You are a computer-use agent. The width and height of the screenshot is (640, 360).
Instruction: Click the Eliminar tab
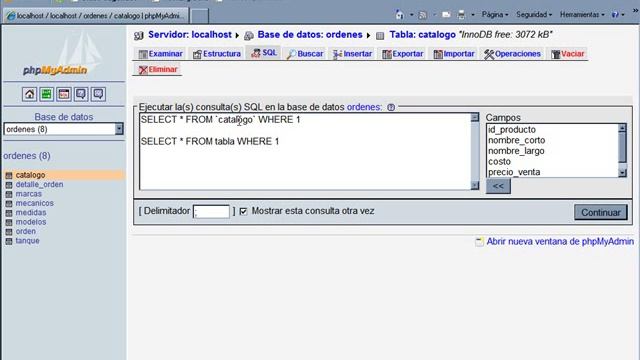point(158,69)
